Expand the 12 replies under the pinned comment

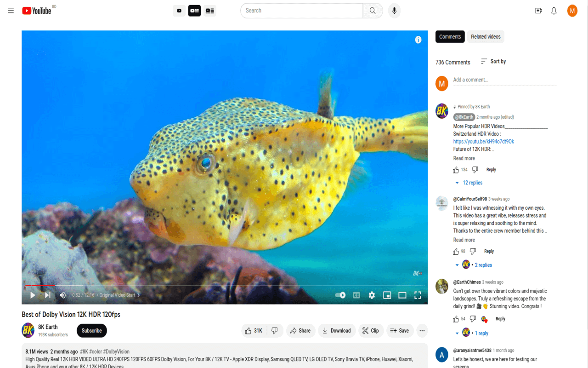pos(472,183)
